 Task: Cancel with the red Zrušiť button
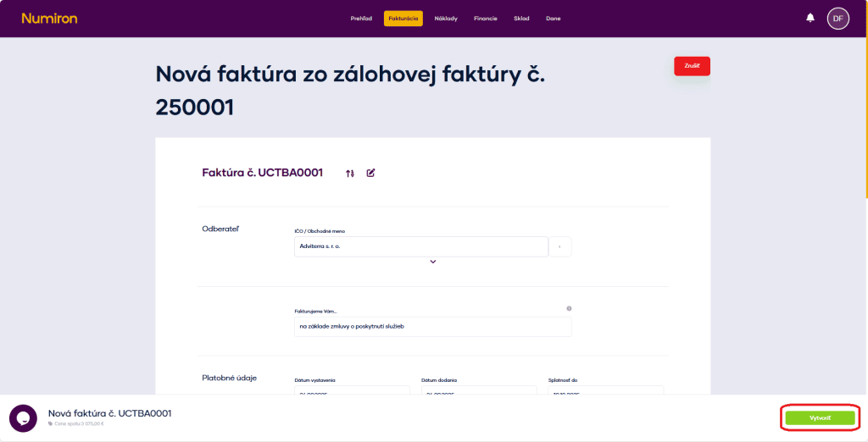692,66
